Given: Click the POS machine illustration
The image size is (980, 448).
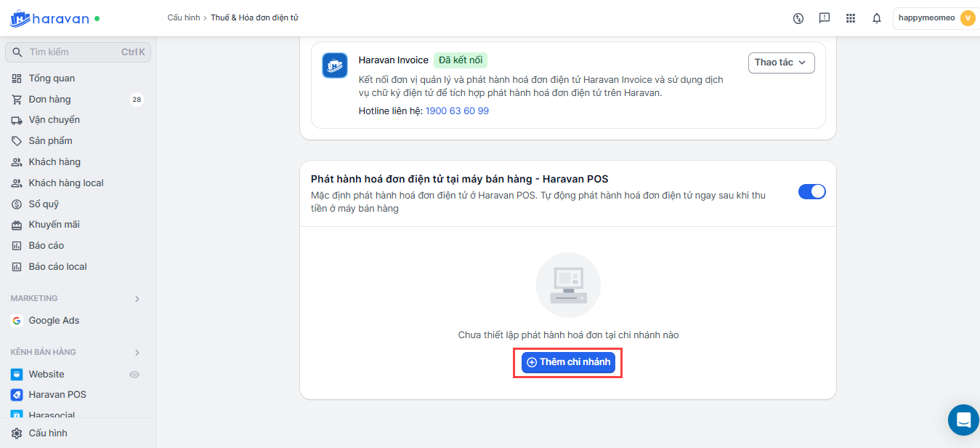Looking at the screenshot, I should [x=568, y=285].
